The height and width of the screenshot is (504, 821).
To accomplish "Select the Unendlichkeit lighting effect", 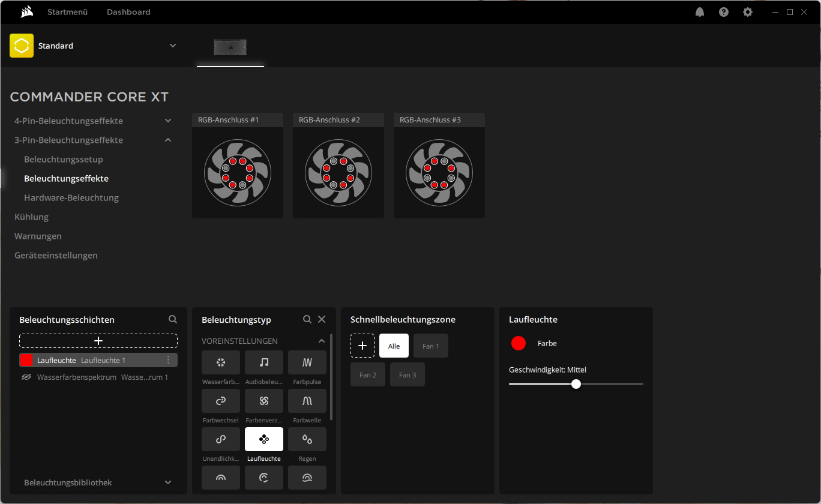I will (221, 439).
